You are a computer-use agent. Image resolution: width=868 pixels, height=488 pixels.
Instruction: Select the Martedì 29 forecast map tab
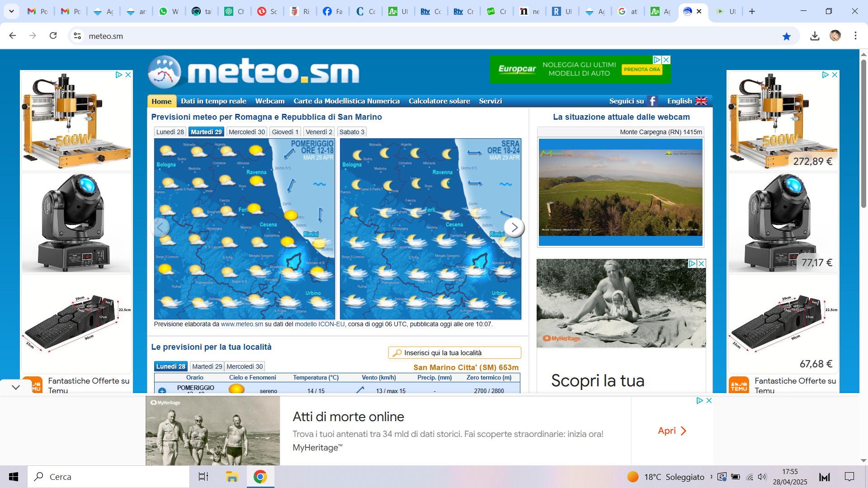tap(206, 132)
